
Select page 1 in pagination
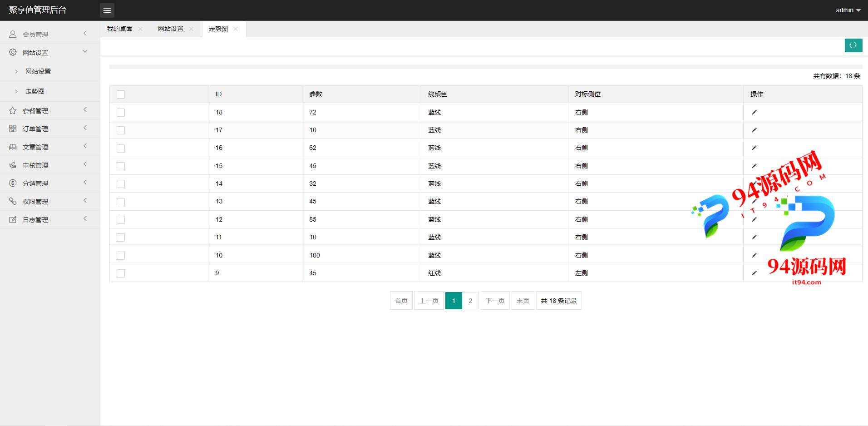pyautogui.click(x=454, y=301)
